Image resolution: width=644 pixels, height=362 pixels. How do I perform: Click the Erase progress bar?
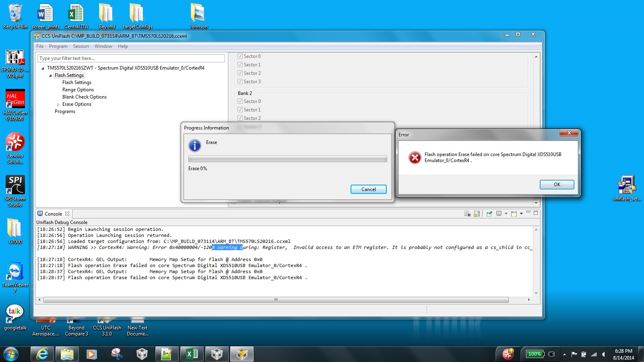(x=288, y=159)
